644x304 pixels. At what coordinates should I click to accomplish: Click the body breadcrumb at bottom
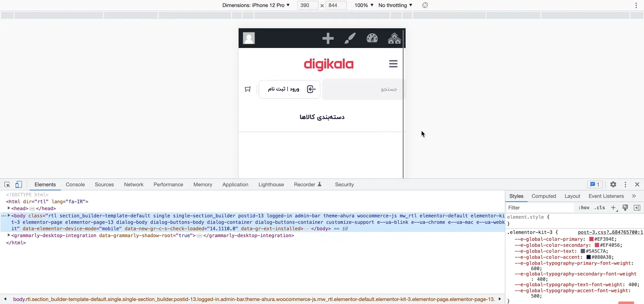pos(254,299)
